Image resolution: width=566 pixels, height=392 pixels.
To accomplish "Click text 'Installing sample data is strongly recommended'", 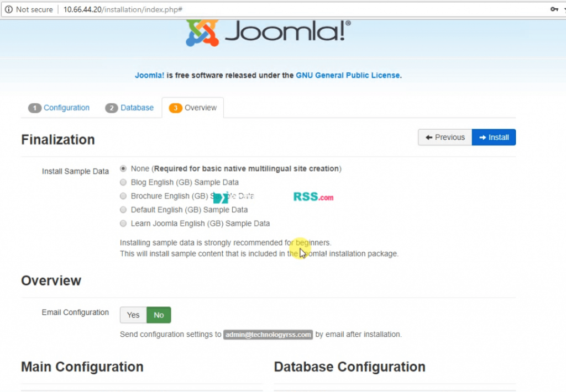I will coord(201,243).
